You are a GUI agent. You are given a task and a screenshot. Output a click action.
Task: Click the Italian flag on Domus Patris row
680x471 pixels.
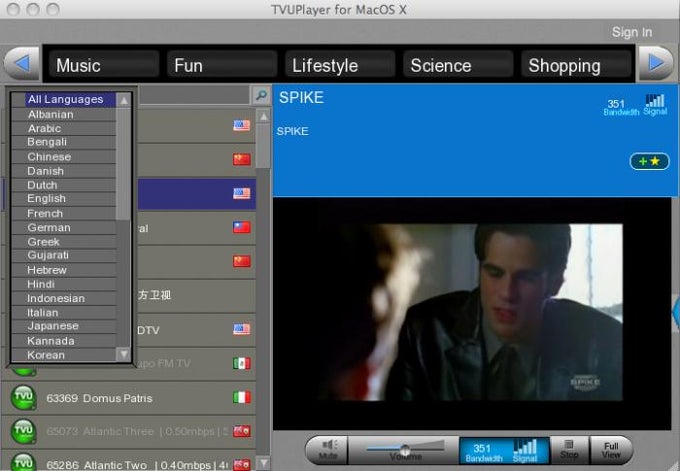click(242, 397)
